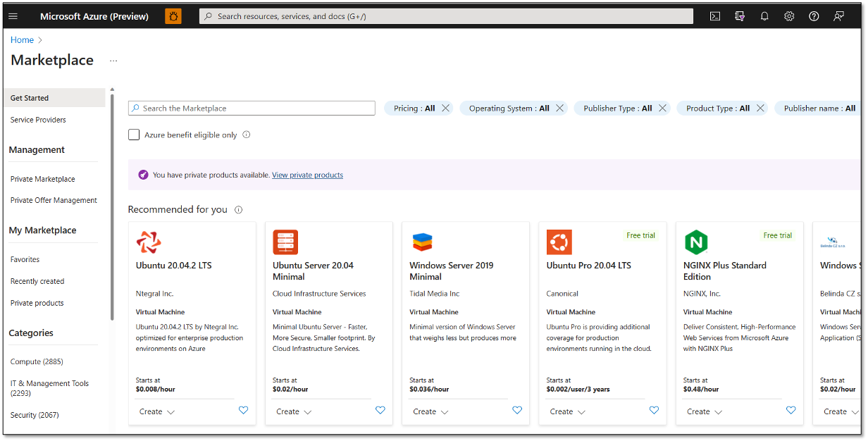Click the Search the Marketplace field

(x=252, y=108)
